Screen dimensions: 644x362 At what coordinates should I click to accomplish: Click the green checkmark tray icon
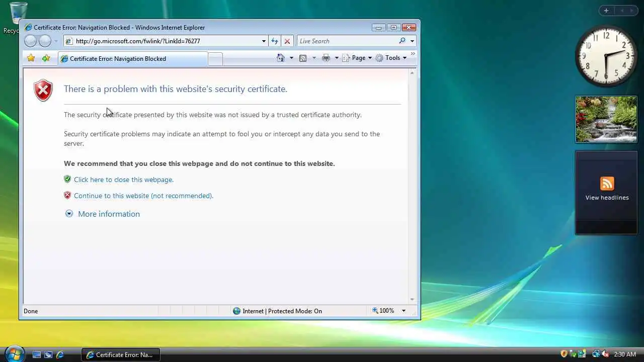point(573,354)
